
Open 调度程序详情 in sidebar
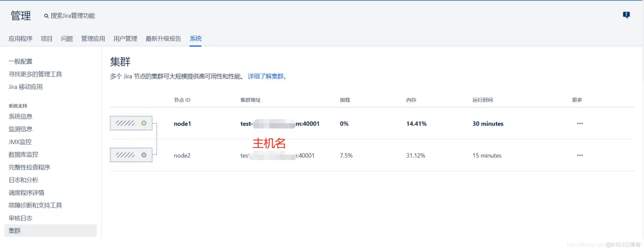[26, 193]
